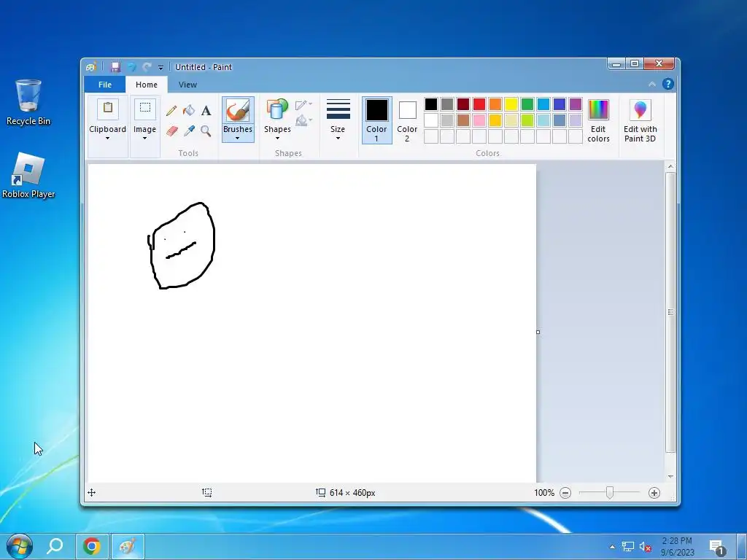This screenshot has height=560, width=747.
Task: Collapse the ribbon with the chevron
Action: point(651,85)
